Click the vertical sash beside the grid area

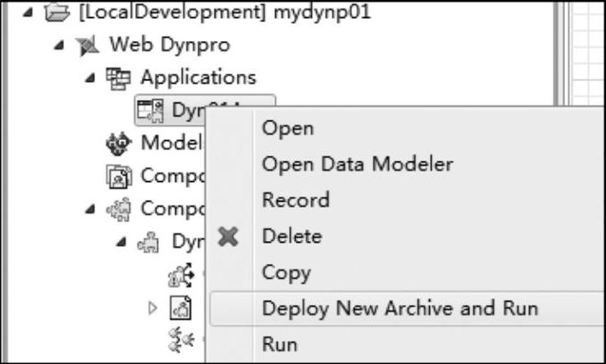[x=562, y=53]
